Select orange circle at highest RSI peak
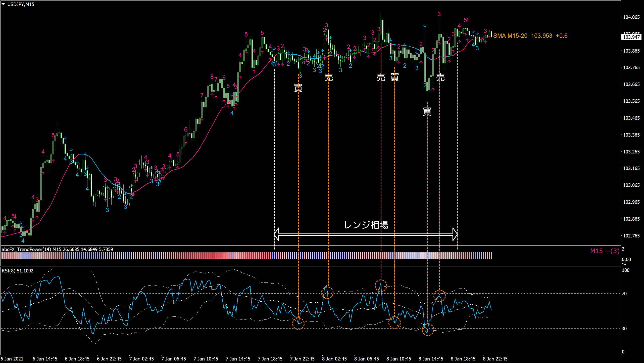 pyautogui.click(x=381, y=286)
